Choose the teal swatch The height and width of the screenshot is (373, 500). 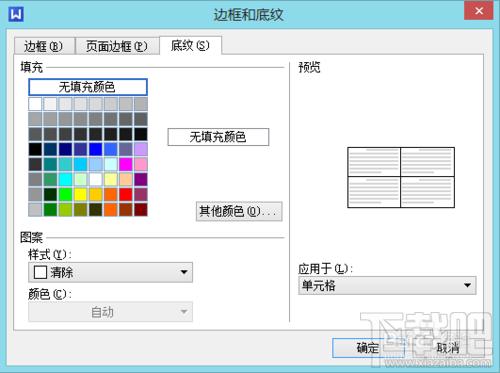(50, 164)
